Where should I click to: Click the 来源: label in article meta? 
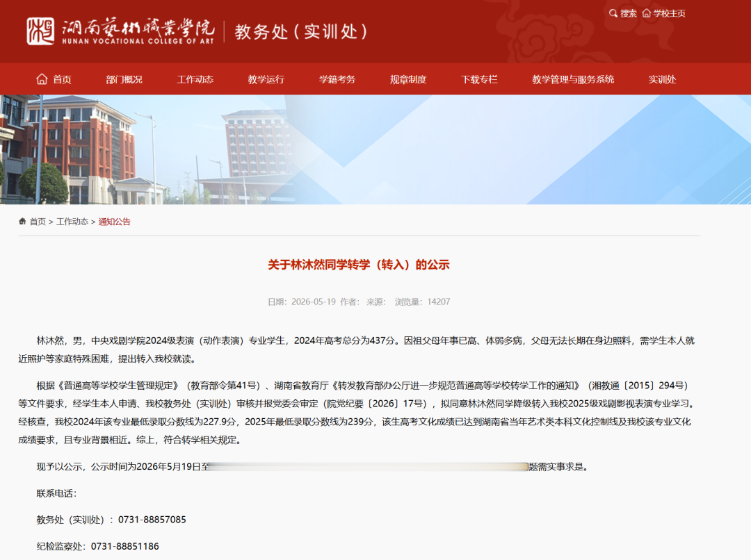tap(376, 302)
